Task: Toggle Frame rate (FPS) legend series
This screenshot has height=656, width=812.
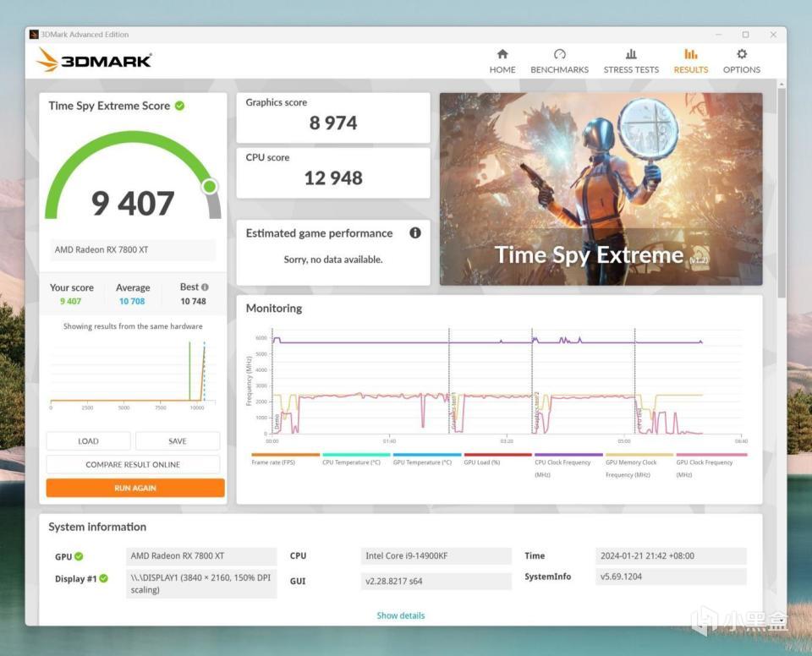Action: 285,459
